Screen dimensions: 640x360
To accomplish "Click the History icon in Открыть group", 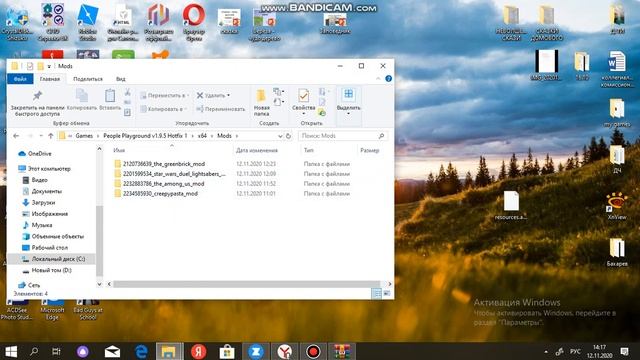I will click(x=322, y=113).
